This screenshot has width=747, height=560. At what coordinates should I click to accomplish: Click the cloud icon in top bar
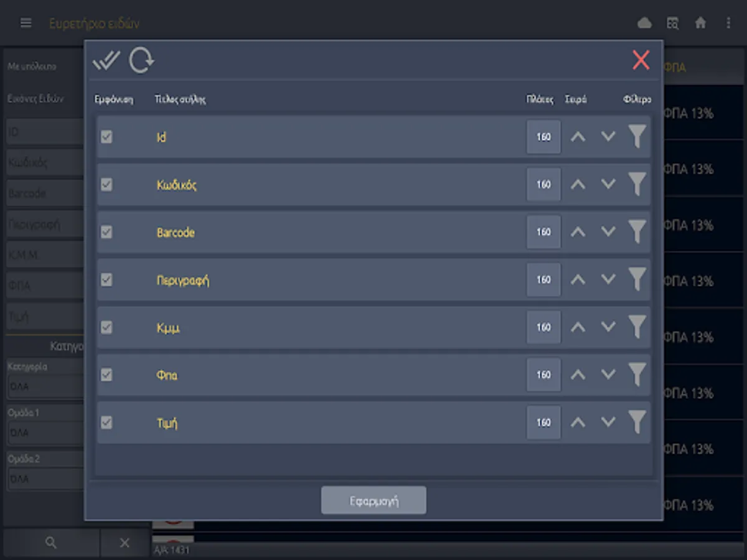pos(644,23)
